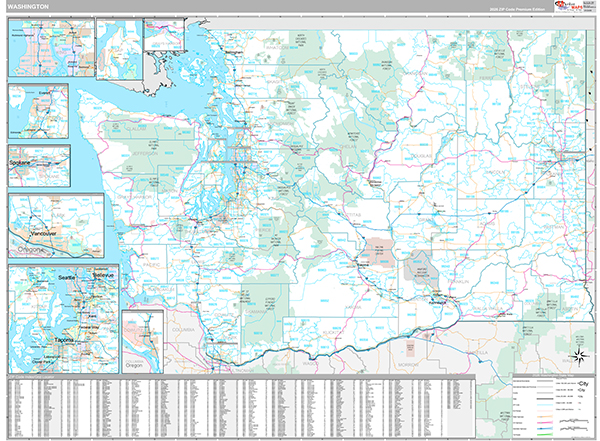Click the Everett label in the inset
The height and width of the screenshot is (441, 600).
coord(44,93)
